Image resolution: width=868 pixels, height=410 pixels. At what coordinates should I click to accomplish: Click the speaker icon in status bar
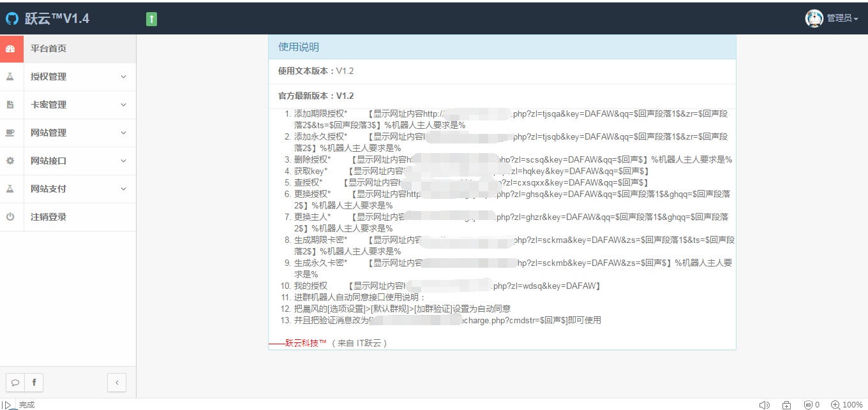click(764, 404)
